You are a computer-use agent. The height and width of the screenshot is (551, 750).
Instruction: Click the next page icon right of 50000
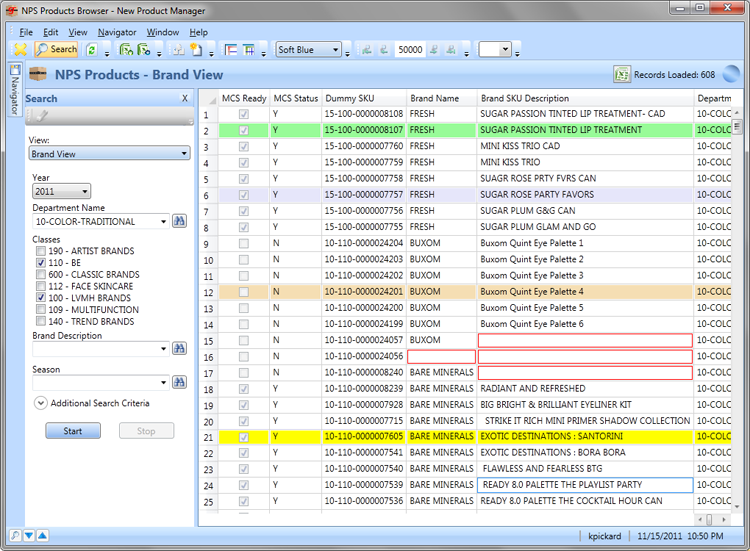click(x=434, y=49)
